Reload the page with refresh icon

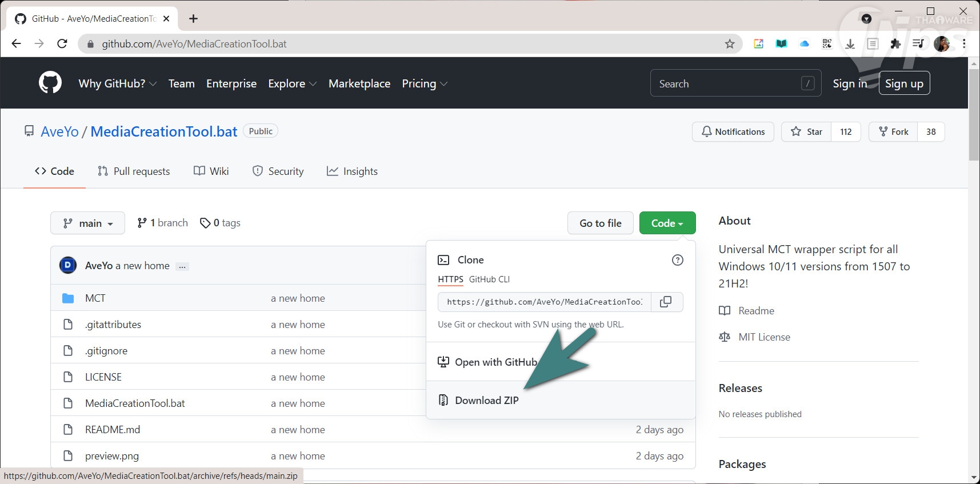pyautogui.click(x=62, y=44)
